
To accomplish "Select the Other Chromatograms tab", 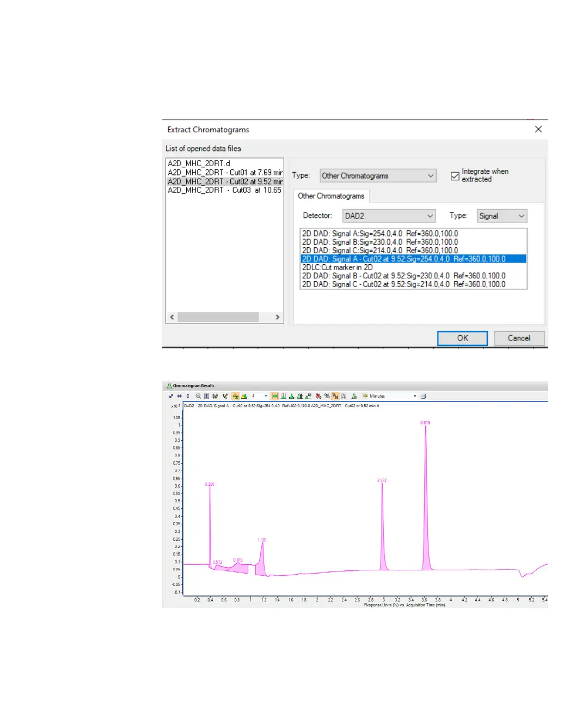I will [x=331, y=196].
